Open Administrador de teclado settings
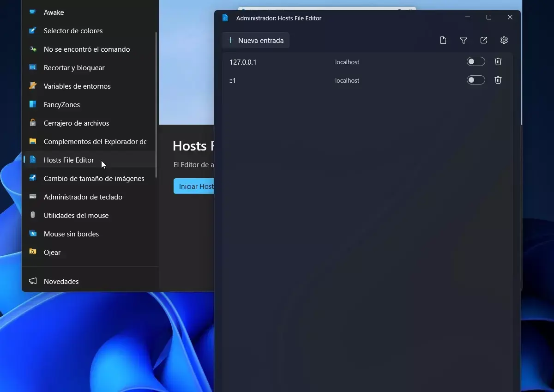 (x=83, y=197)
